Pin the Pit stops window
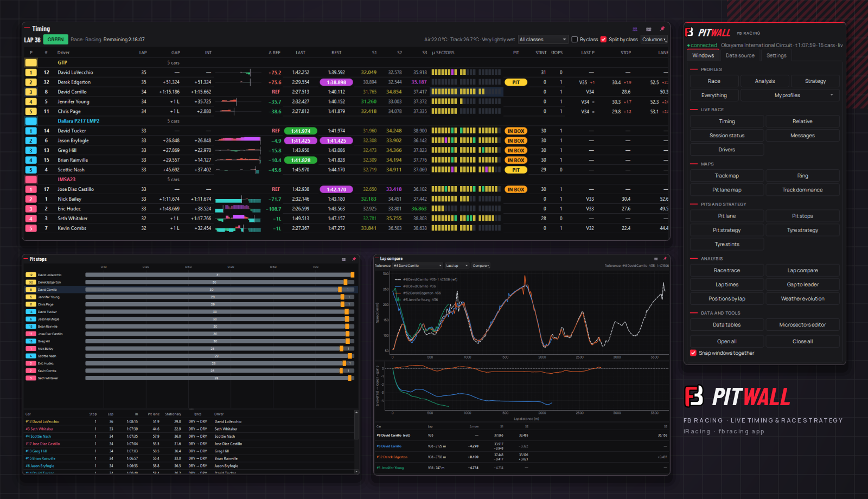This screenshot has height=499, width=868. pyautogui.click(x=354, y=259)
